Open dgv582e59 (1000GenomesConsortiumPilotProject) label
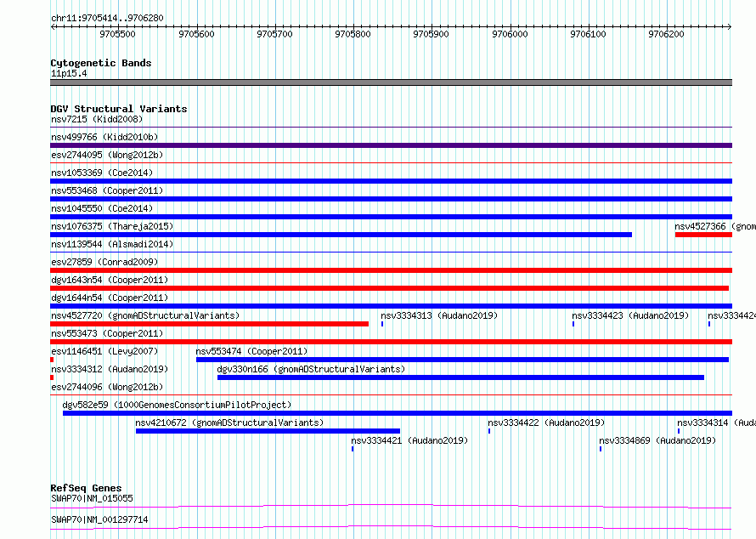 click(x=177, y=405)
